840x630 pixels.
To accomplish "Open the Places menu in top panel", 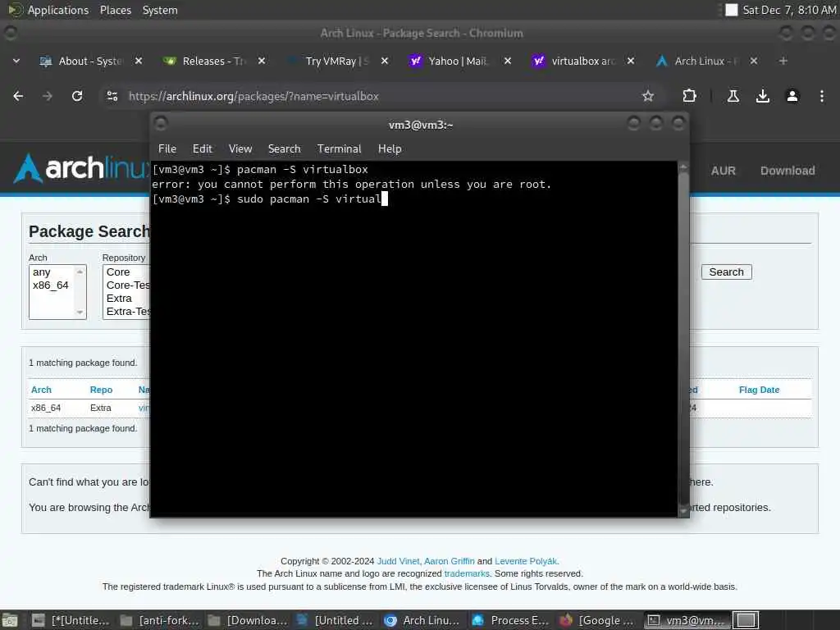I will point(115,10).
